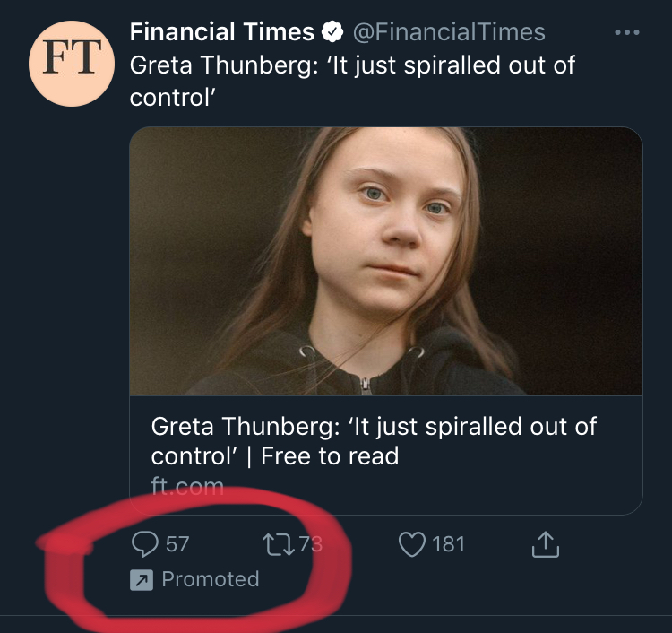Click the article card headline text
672x633 pixels.
click(374, 427)
